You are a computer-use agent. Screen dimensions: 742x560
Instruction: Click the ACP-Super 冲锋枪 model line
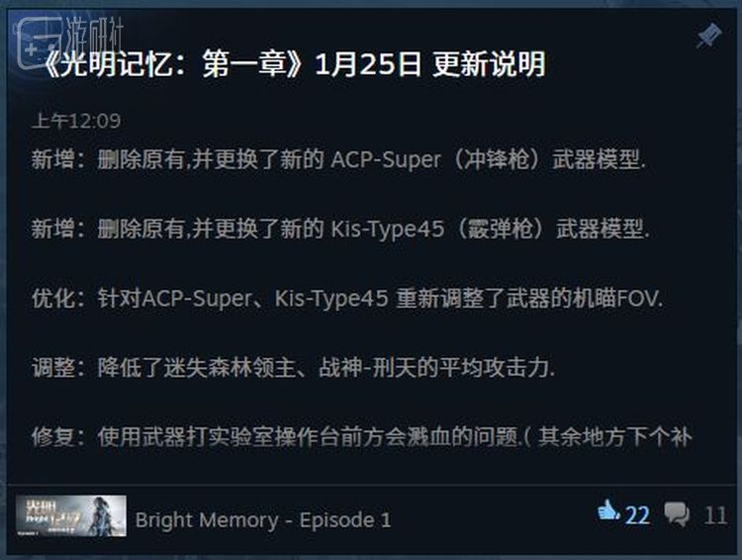(338, 159)
